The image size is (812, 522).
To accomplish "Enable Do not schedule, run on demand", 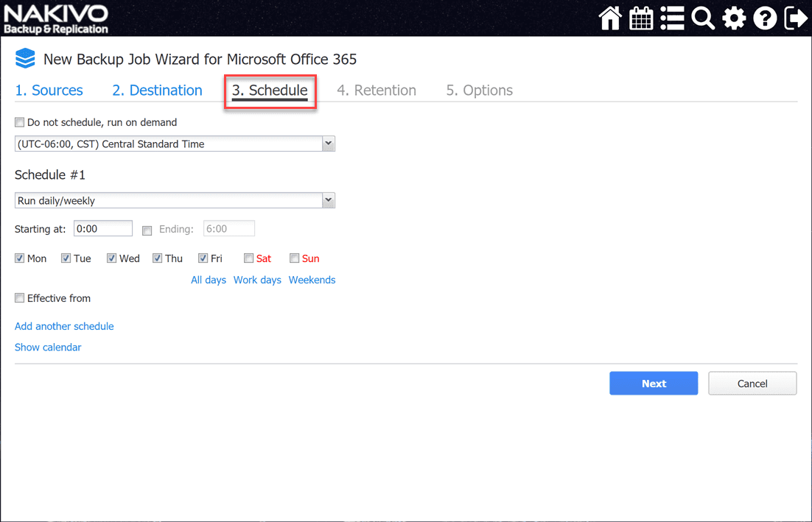I will (20, 122).
